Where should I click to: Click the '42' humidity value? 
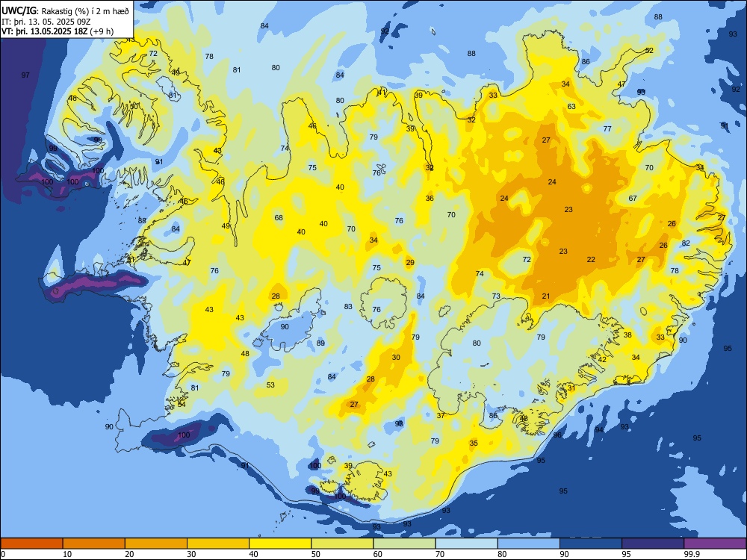coord(602,360)
